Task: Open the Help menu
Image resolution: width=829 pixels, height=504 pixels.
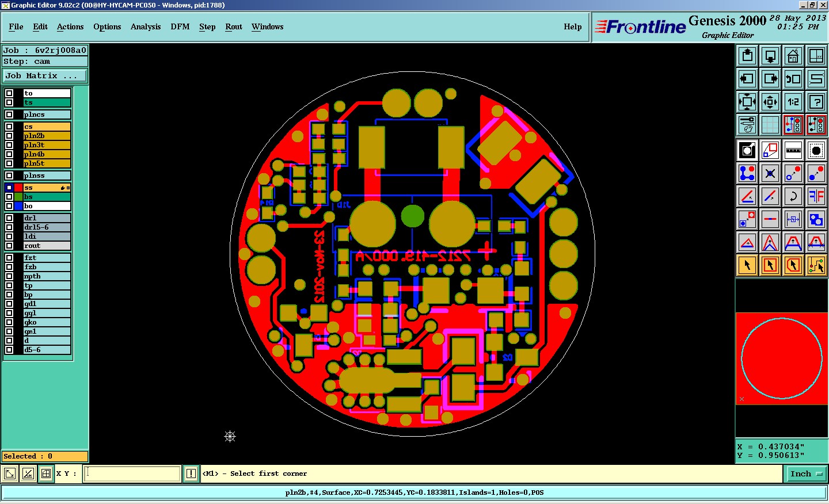Action: pyautogui.click(x=573, y=26)
